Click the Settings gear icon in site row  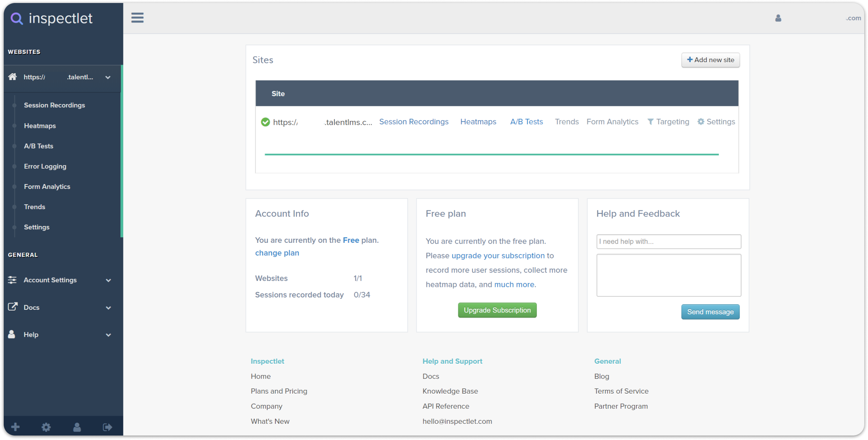pos(701,122)
